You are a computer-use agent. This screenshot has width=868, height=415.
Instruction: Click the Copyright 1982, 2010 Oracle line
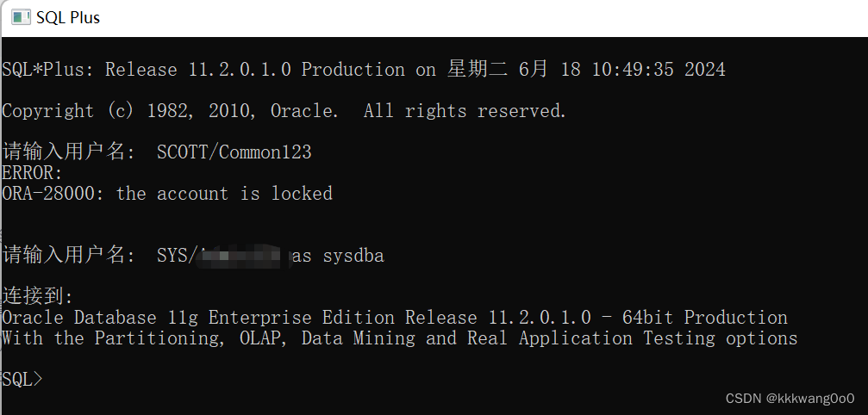pos(284,111)
